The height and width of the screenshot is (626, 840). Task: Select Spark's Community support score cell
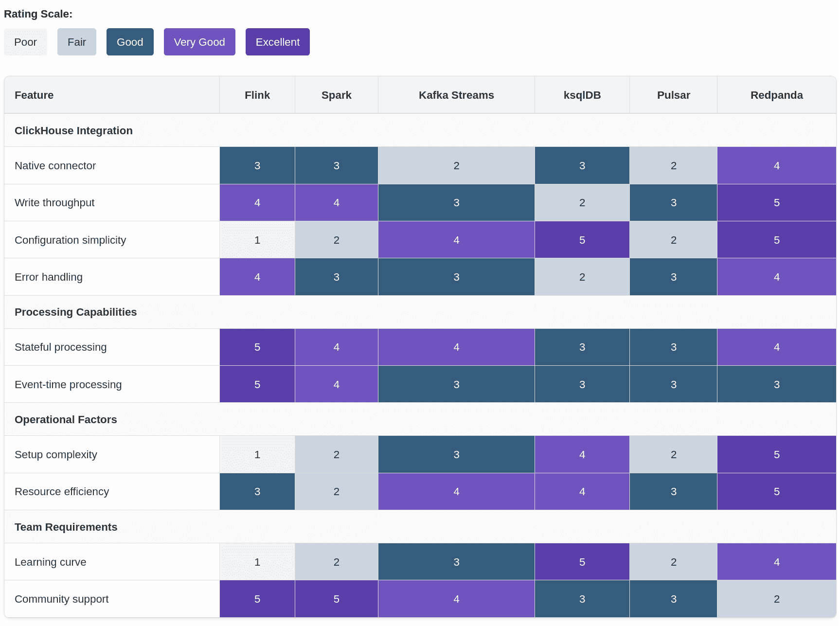coord(337,599)
